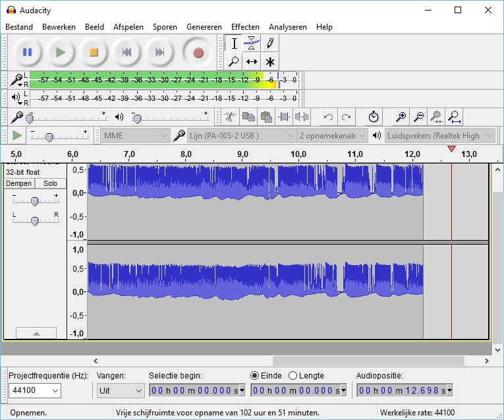Select the Einde radio button
This screenshot has width=504, height=420.
pos(255,376)
